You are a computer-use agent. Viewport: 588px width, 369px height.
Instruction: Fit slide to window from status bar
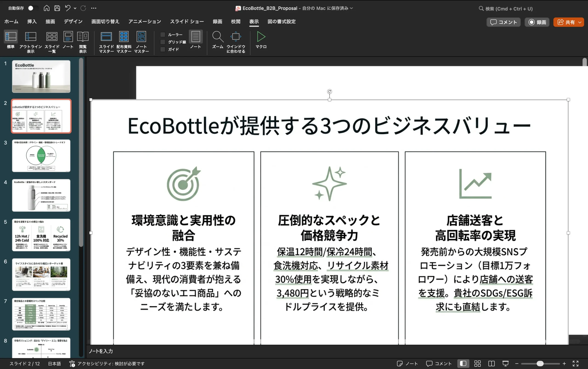[576, 363]
